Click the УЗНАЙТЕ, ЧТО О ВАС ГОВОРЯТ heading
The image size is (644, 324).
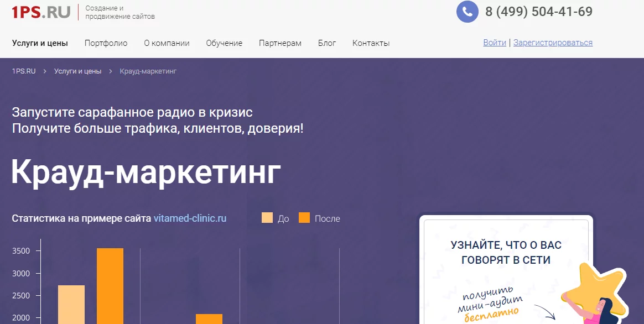[506, 253]
